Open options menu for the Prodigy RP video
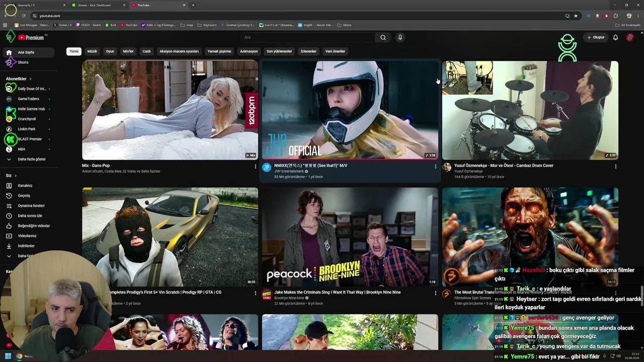 pos(256,293)
